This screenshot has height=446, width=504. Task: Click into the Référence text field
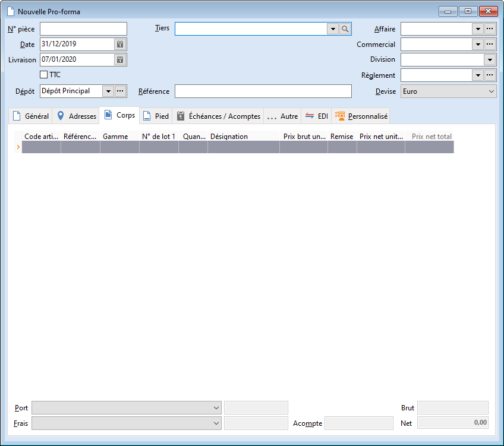point(263,91)
